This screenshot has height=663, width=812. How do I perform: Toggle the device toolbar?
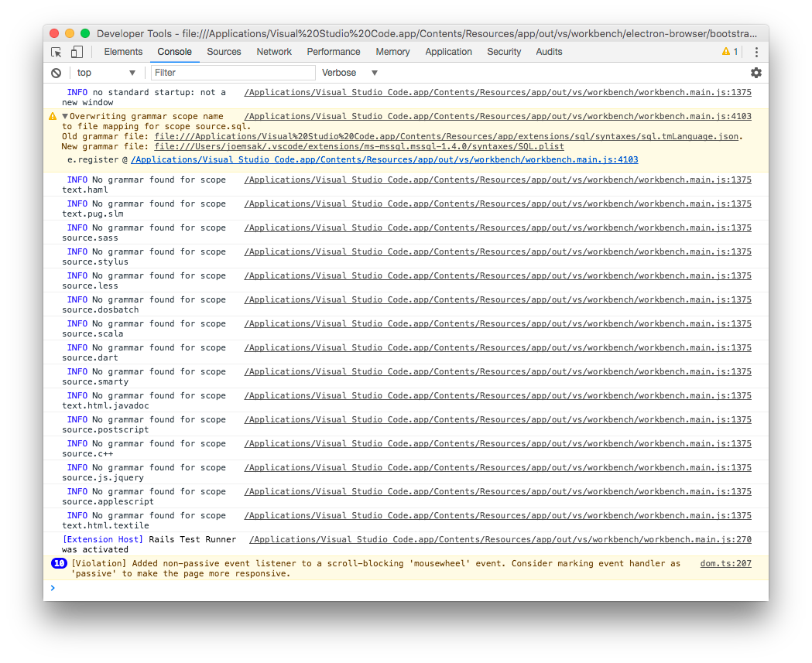(75, 50)
